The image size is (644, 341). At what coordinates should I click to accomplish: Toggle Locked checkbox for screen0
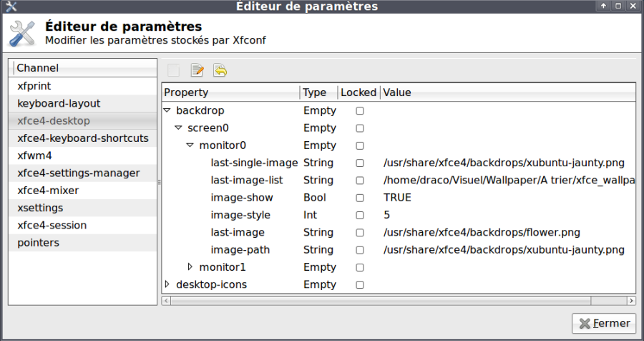(x=360, y=128)
